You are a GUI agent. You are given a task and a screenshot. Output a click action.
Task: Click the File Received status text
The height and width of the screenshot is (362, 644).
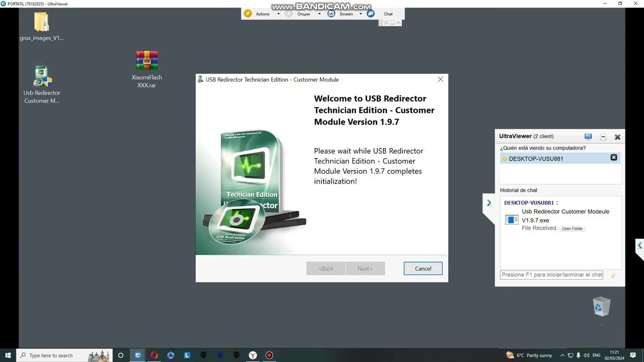(x=540, y=228)
